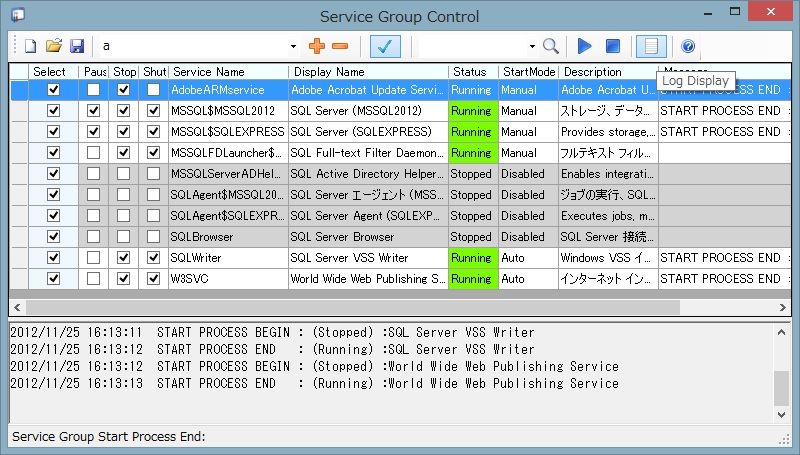Uncheck Shutdown for MSSQLFDLauncher row
The width and height of the screenshot is (800, 455).
(154, 153)
